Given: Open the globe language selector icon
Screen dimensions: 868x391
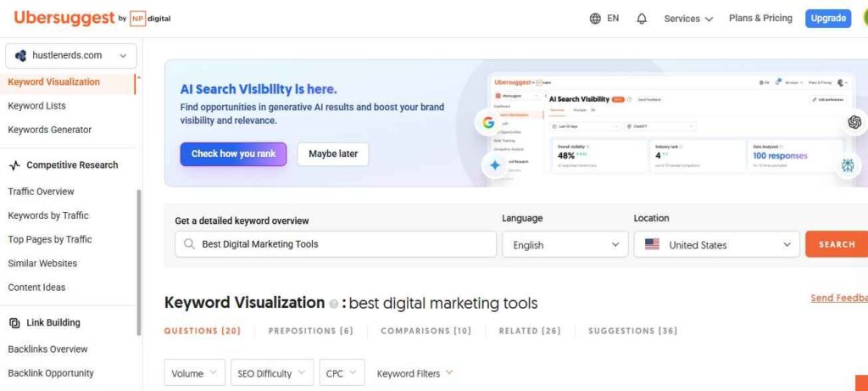Looking at the screenshot, I should pyautogui.click(x=595, y=19).
